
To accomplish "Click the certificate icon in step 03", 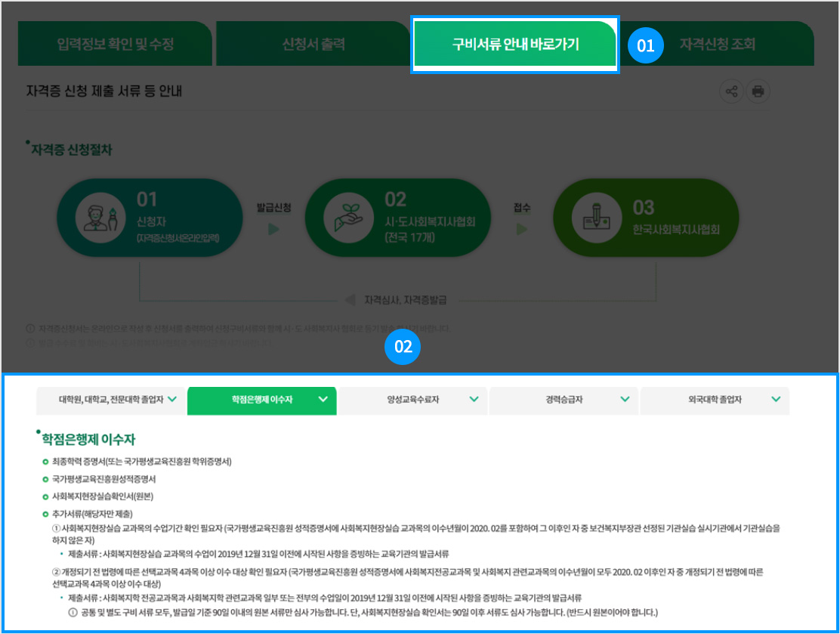I will (x=592, y=219).
